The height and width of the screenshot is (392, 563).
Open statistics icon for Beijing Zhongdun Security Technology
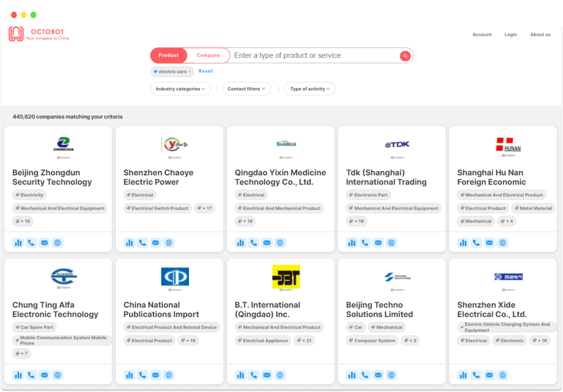point(18,243)
